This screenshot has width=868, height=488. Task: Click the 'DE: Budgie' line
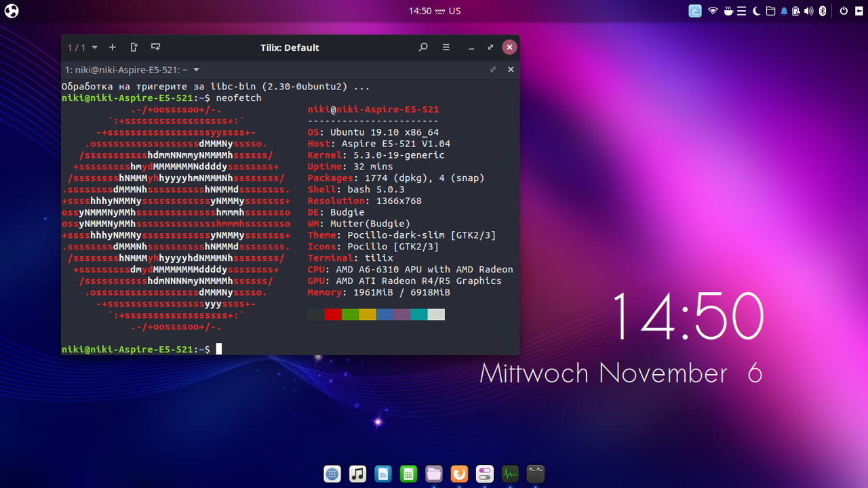click(x=336, y=212)
